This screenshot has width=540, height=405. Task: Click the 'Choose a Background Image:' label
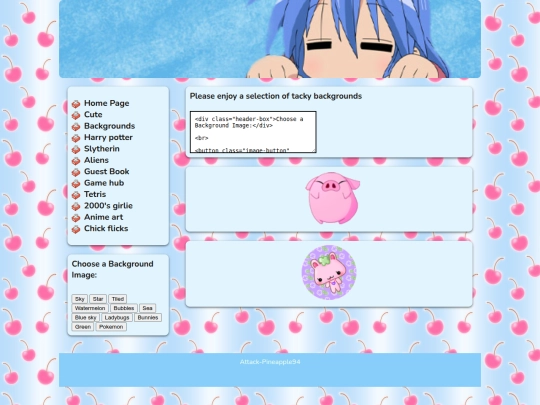click(112, 269)
